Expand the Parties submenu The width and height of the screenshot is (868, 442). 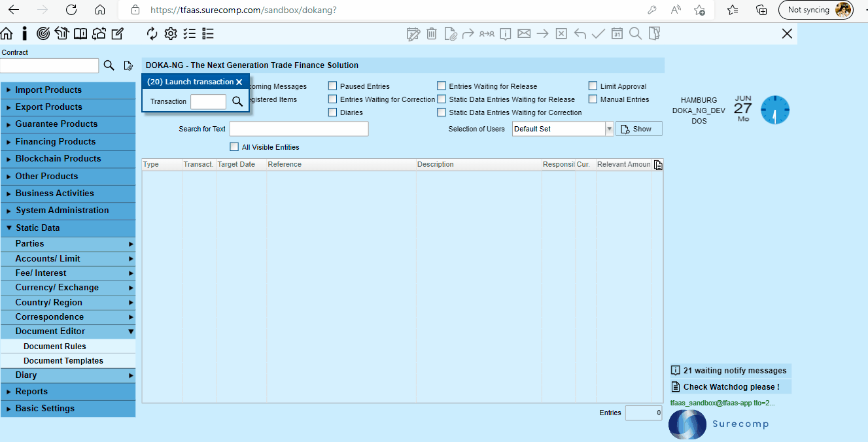point(68,244)
